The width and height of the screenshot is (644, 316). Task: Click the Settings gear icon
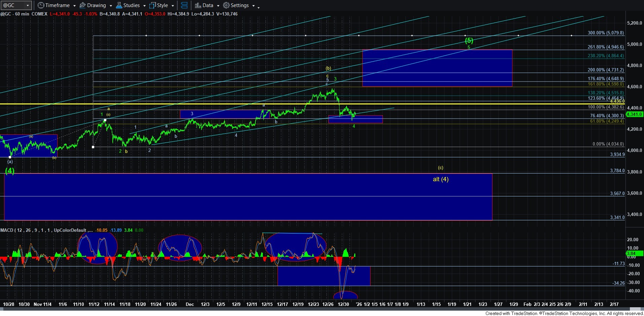[226, 5]
